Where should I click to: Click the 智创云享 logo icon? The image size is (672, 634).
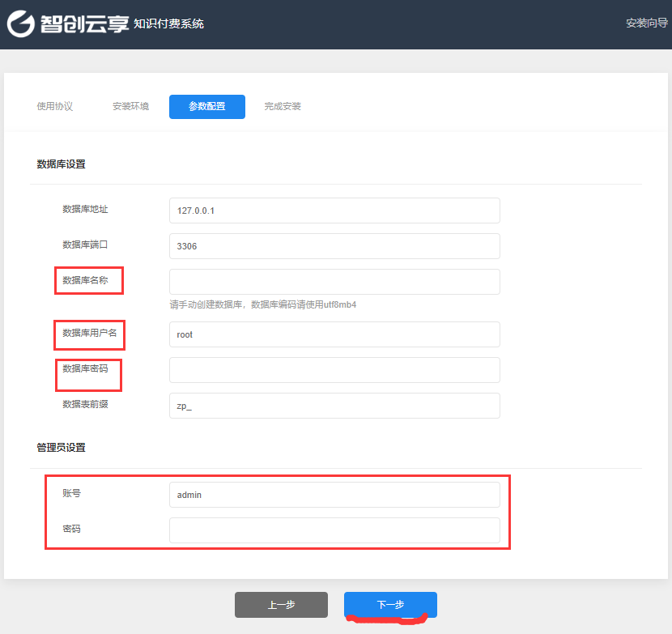[20, 24]
